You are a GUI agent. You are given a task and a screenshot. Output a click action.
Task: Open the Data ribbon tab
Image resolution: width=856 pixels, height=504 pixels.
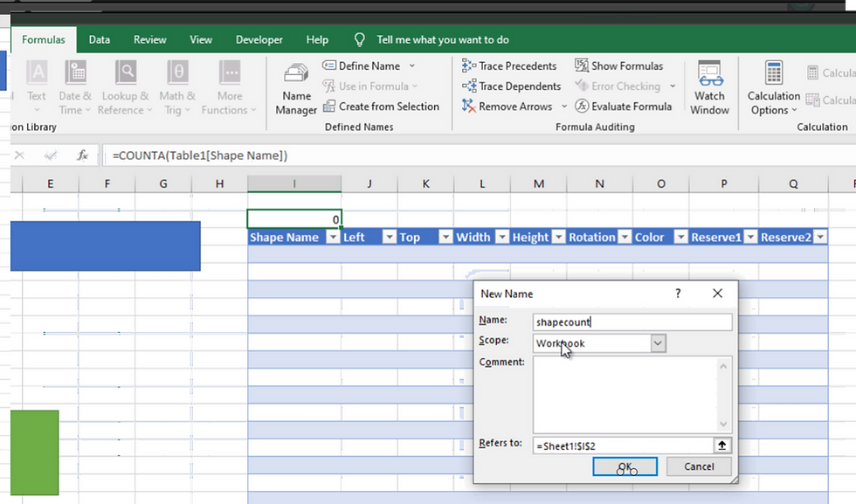(x=99, y=39)
